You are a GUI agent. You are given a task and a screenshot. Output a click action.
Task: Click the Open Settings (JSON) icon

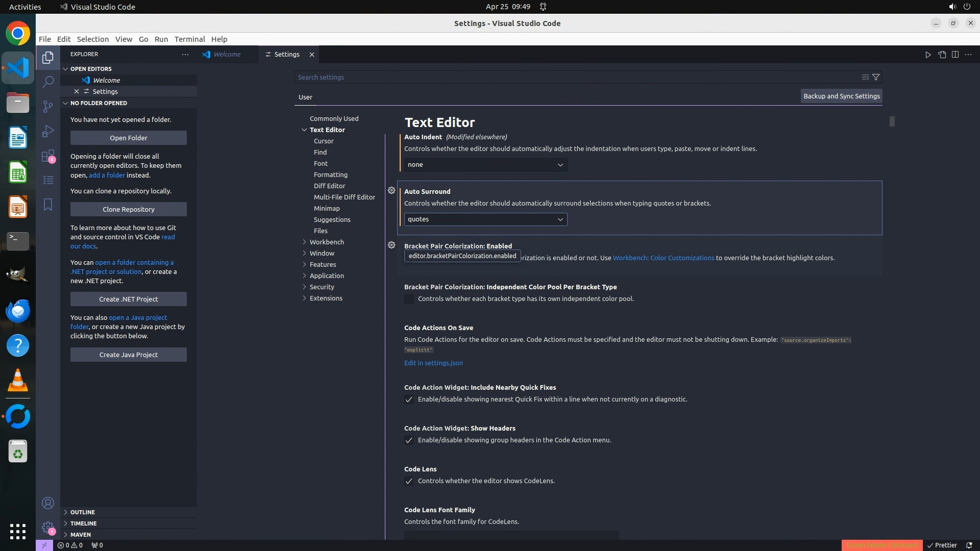[942, 55]
